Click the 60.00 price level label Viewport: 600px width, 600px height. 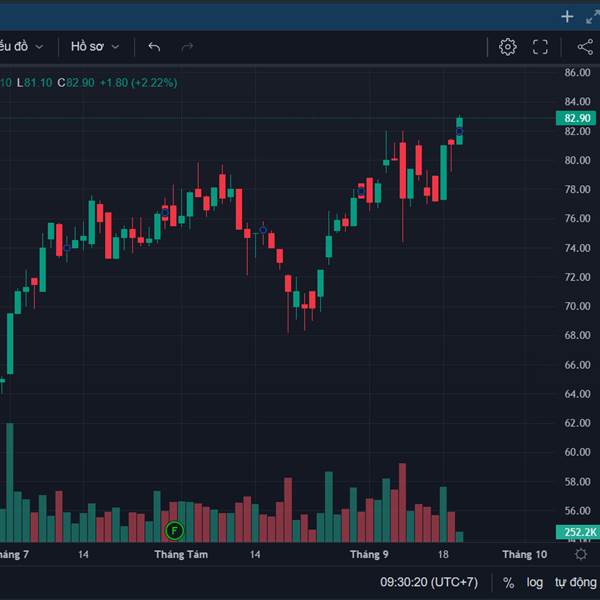(x=577, y=452)
